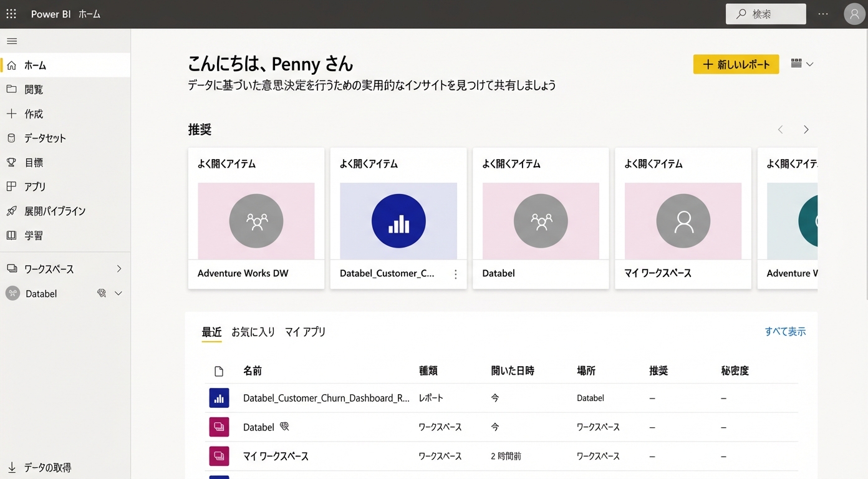This screenshot has height=479, width=868.
Task: Click the すべて表示 link
Action: (785, 332)
